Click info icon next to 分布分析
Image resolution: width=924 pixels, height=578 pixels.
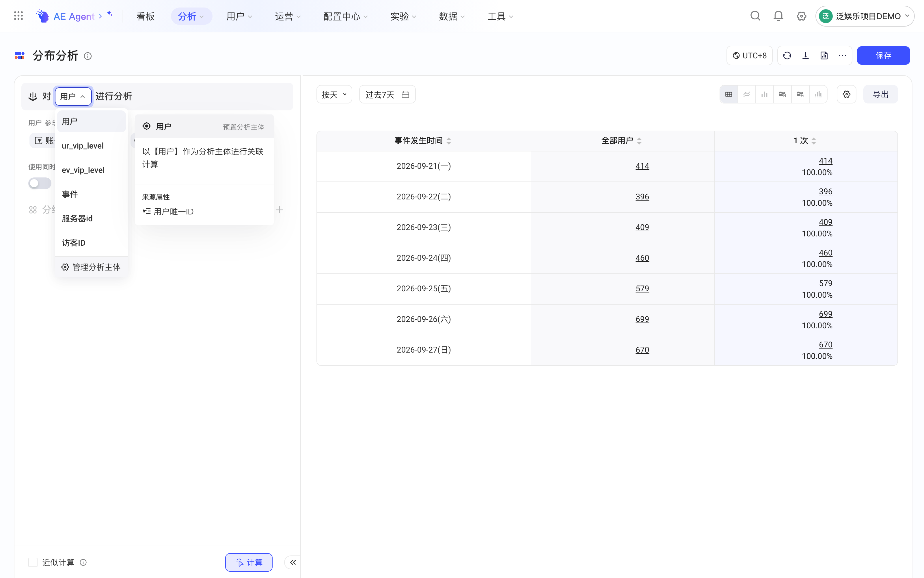[88, 56]
